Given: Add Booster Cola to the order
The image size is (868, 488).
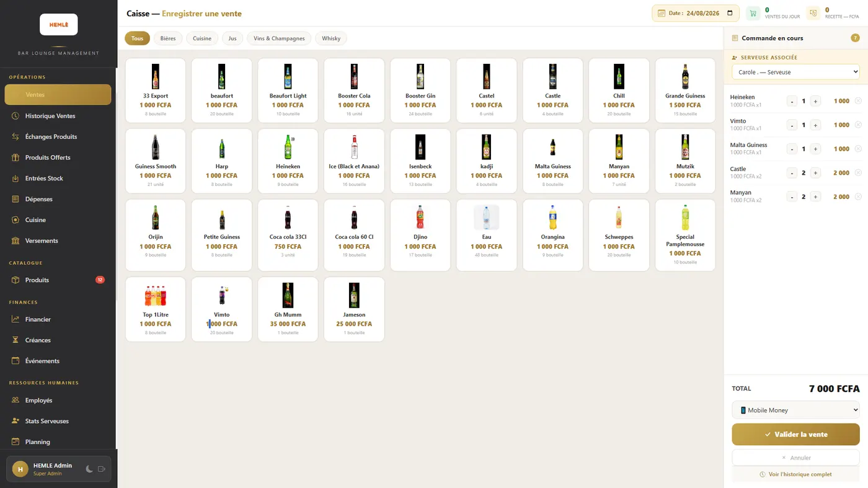Looking at the screenshot, I should 354,89.
